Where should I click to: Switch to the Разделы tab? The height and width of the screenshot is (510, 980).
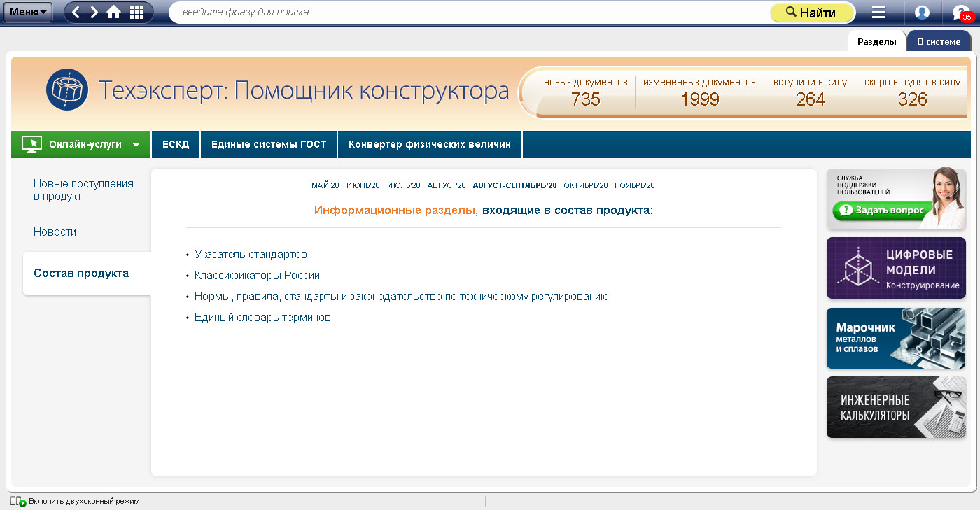click(x=876, y=41)
